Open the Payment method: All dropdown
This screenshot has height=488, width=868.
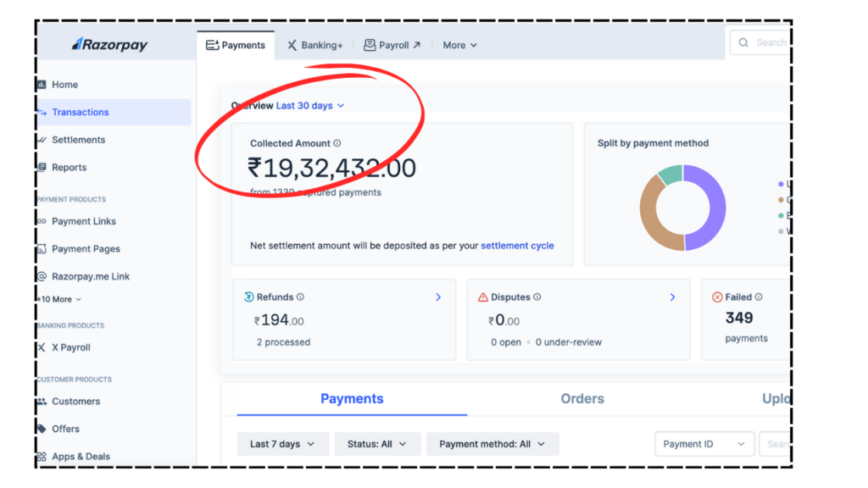[x=492, y=444]
